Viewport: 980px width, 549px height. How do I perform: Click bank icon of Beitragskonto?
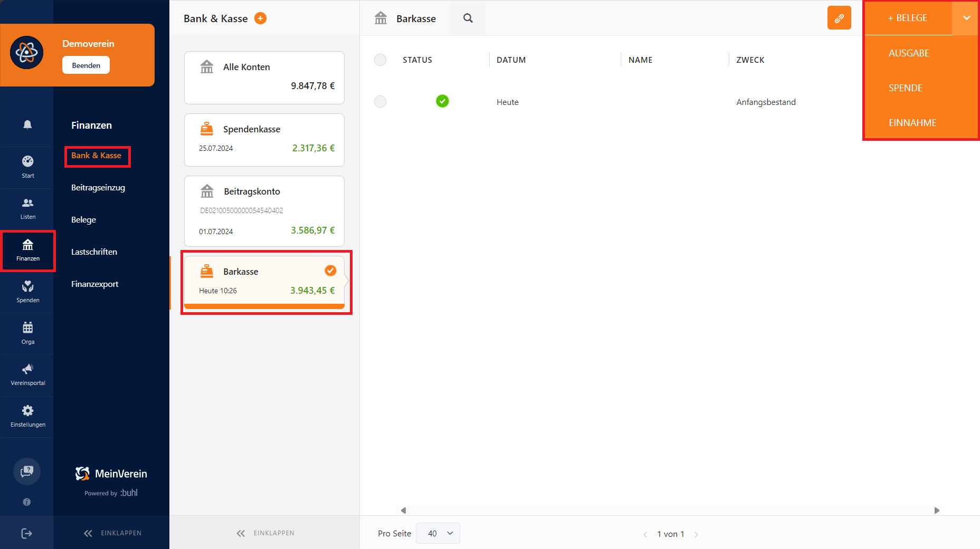[207, 191]
